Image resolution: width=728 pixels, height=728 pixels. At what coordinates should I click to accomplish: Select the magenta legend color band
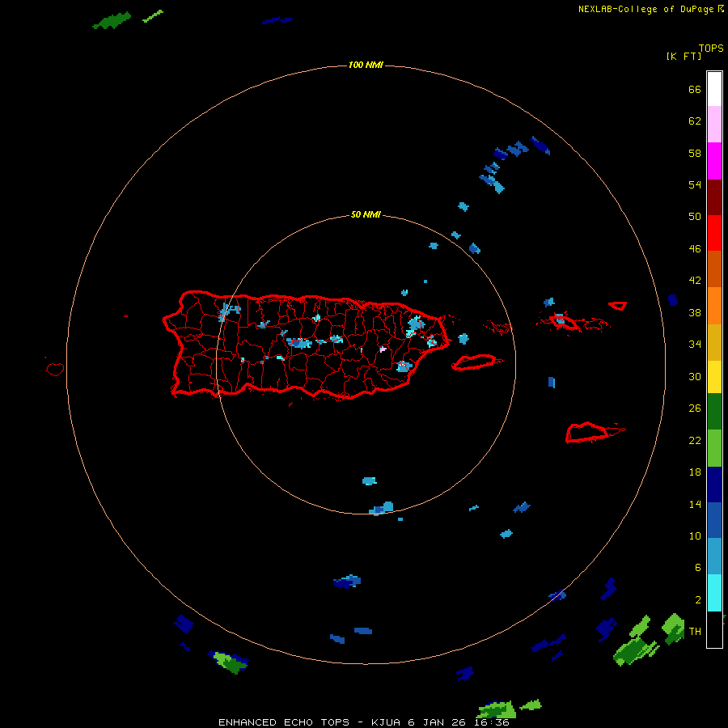coord(714,161)
